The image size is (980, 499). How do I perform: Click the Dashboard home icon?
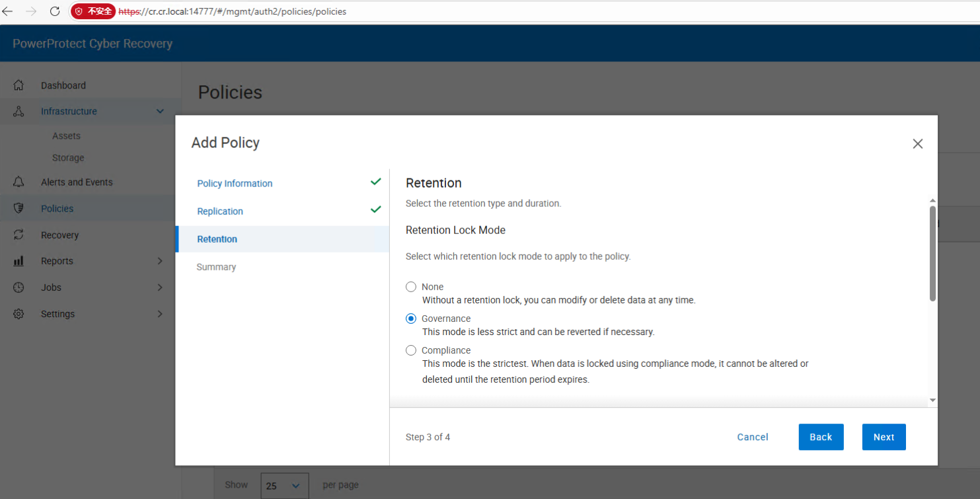[19, 85]
